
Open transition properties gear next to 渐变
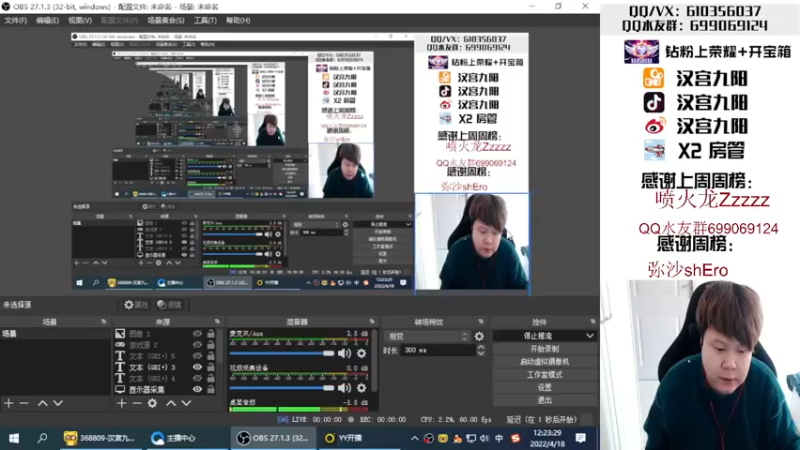click(x=479, y=336)
